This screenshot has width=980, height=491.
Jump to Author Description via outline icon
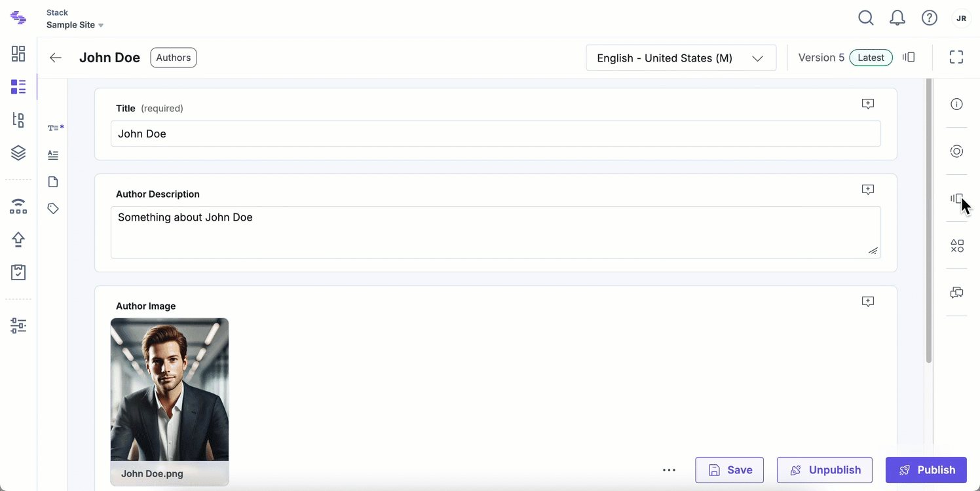coord(53,155)
